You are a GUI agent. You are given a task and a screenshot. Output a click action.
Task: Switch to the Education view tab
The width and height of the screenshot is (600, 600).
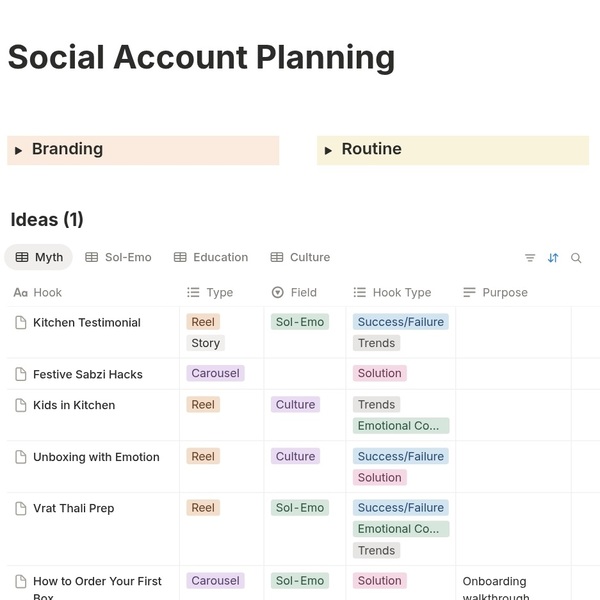tap(210, 257)
